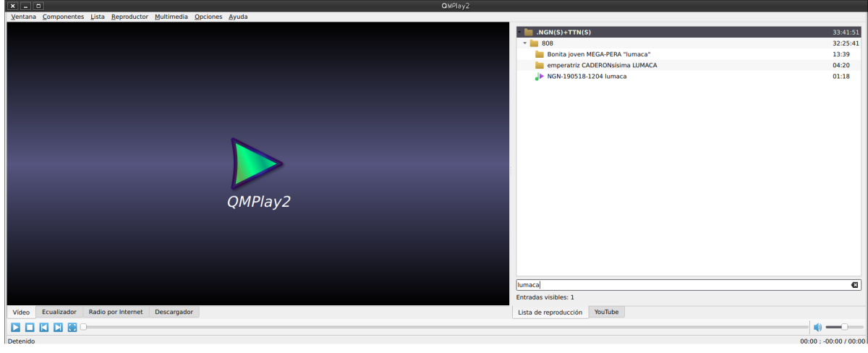Click the music note icon of NGN-190518-1204

[x=540, y=76]
